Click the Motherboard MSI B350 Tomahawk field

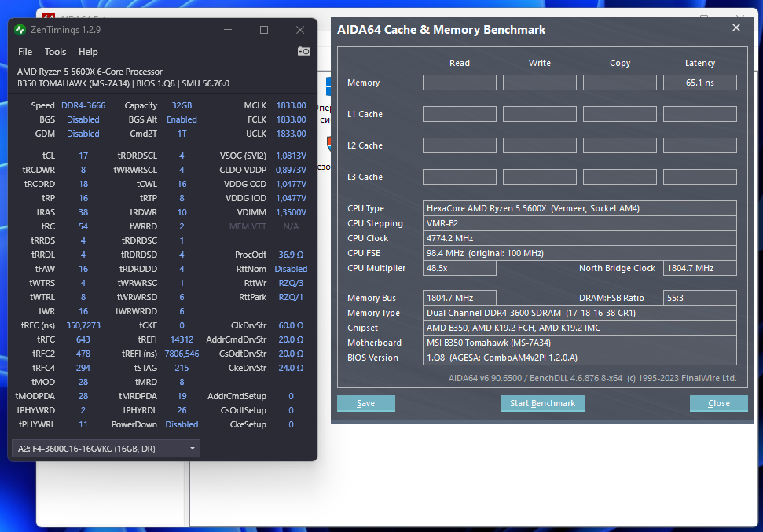coord(580,343)
